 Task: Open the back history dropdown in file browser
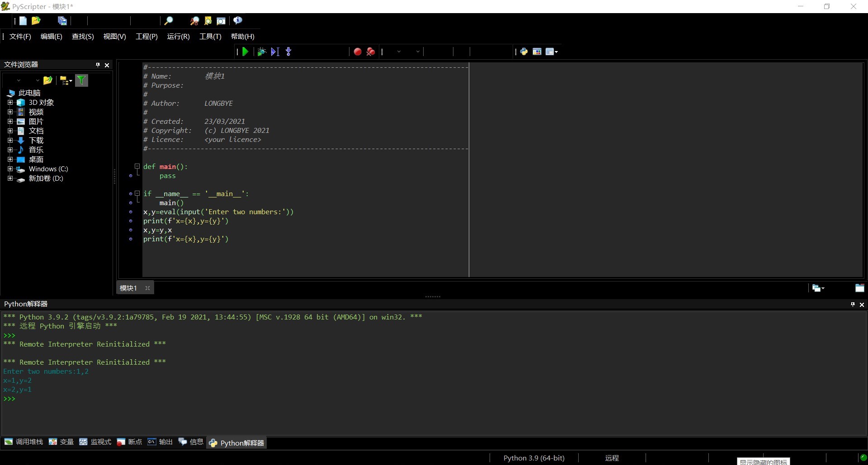(x=18, y=80)
